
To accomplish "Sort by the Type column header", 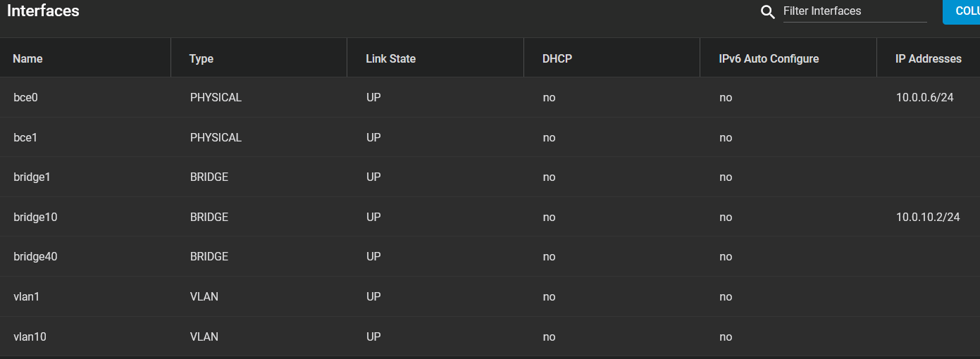I will pos(201,58).
